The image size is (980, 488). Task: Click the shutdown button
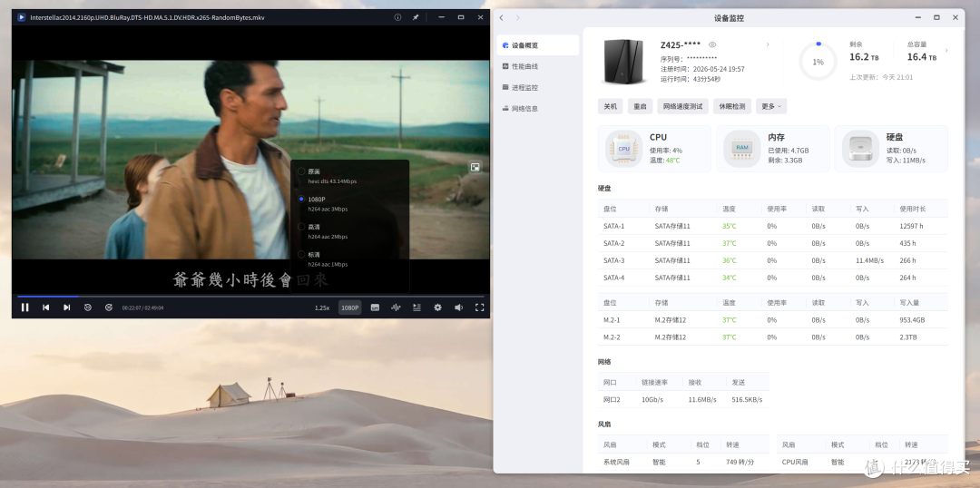pyautogui.click(x=610, y=106)
